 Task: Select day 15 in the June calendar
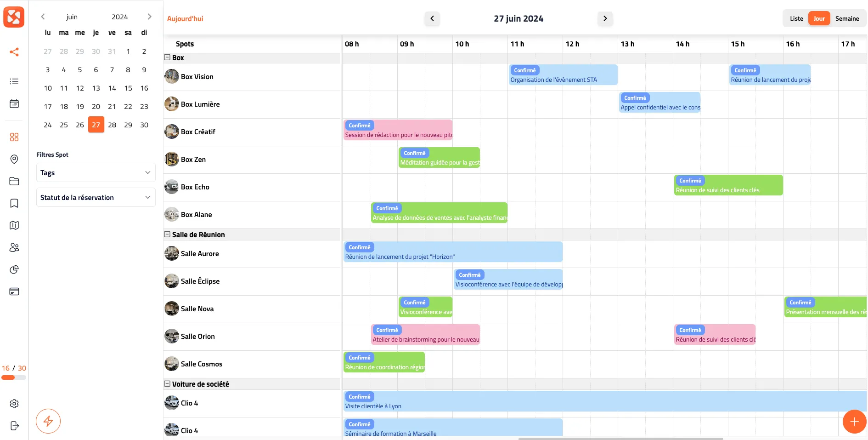point(128,88)
